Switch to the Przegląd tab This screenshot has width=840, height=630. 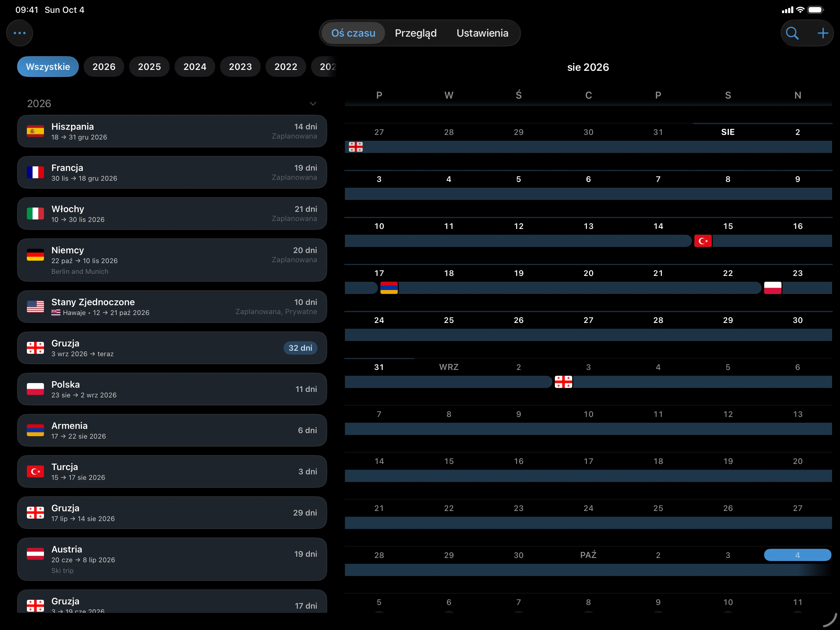(415, 33)
